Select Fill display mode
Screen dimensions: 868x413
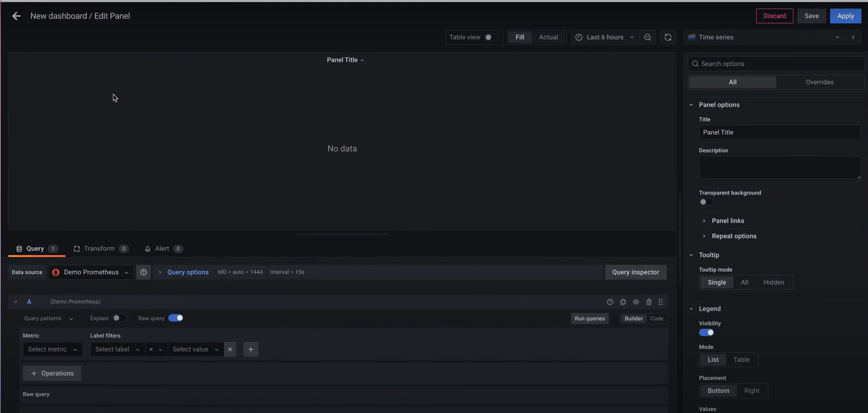pyautogui.click(x=520, y=38)
